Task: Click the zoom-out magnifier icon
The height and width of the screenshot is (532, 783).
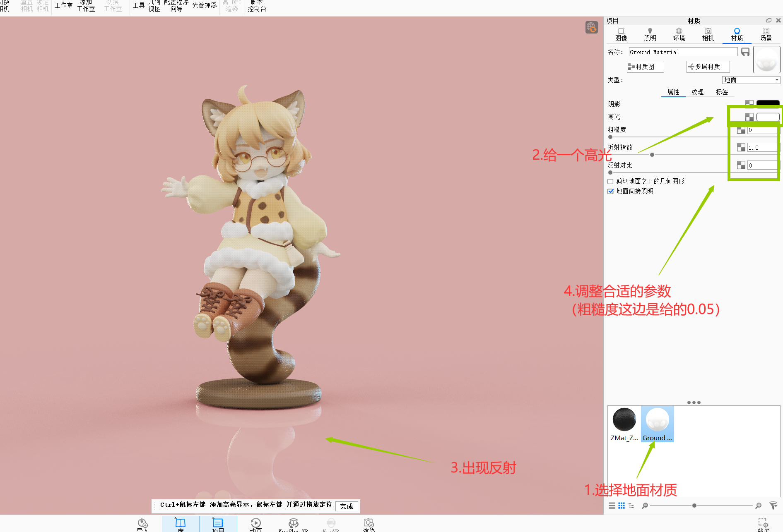Action: (645, 506)
